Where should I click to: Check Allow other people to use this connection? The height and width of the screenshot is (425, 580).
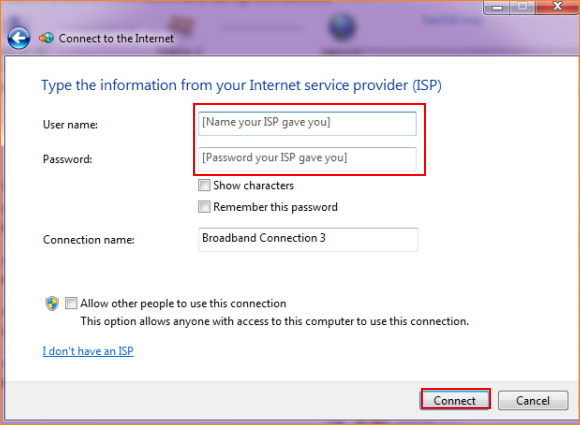(x=71, y=303)
